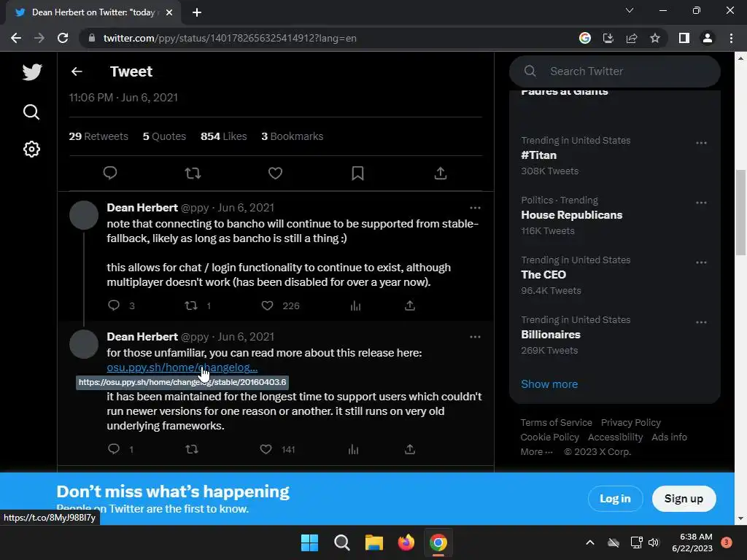Share the changelog tweet

pos(410,448)
